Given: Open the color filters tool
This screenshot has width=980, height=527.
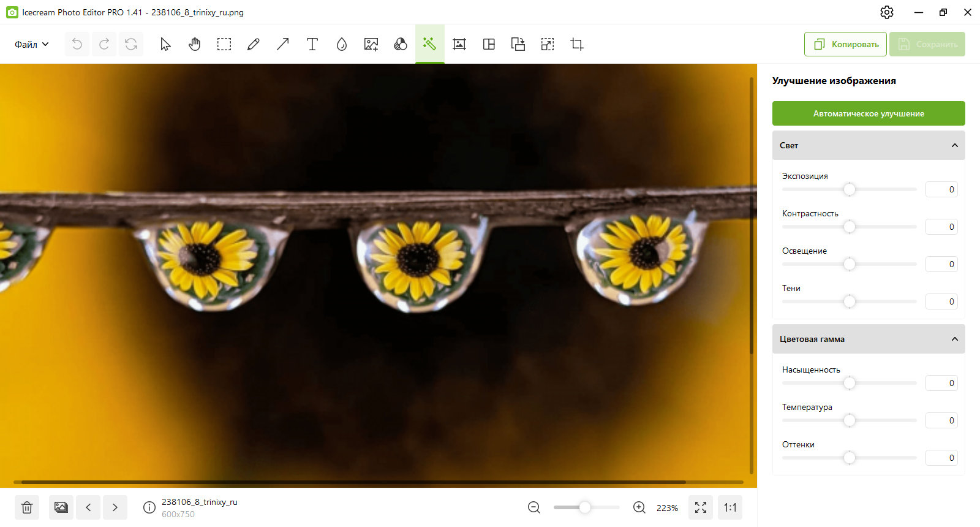Looking at the screenshot, I should coord(401,44).
